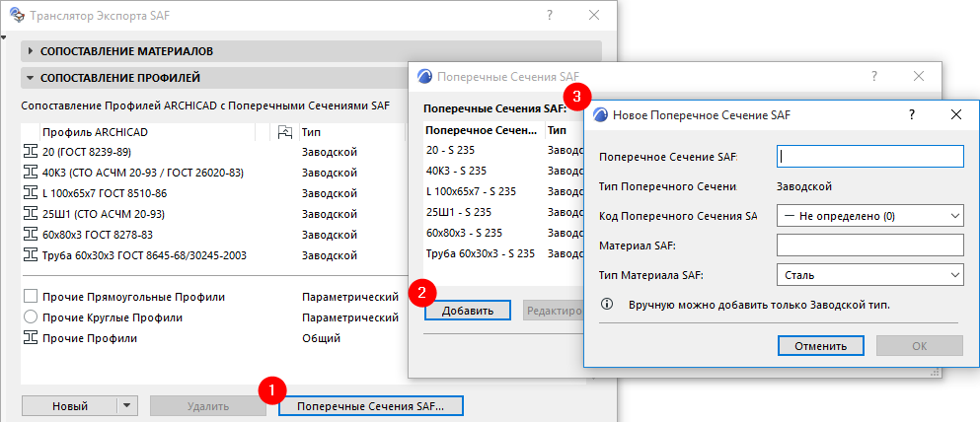This screenshot has width=980, height=422.
Task: Click Тип column header in the translator profile list
Action: [x=353, y=132]
